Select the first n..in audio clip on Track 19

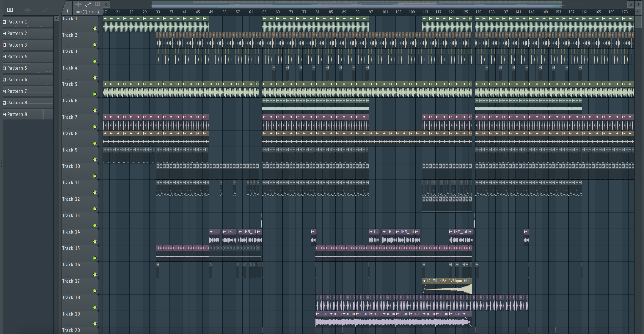(322, 319)
